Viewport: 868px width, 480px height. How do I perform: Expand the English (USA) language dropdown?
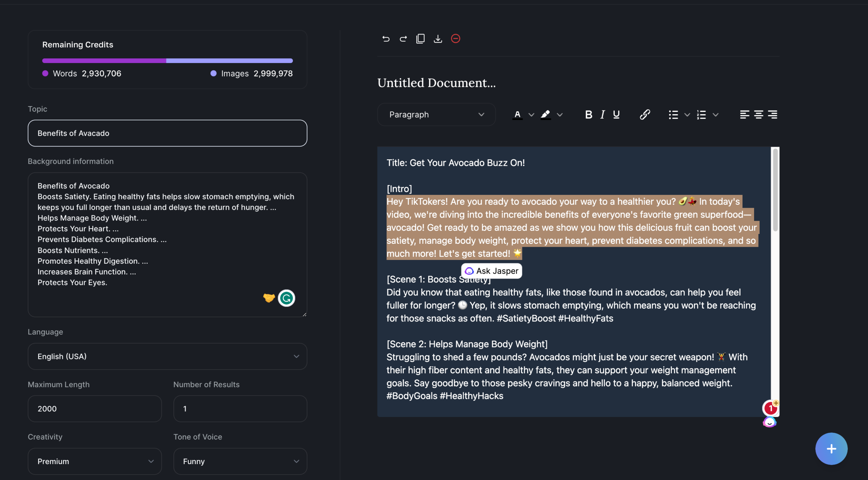click(x=167, y=356)
